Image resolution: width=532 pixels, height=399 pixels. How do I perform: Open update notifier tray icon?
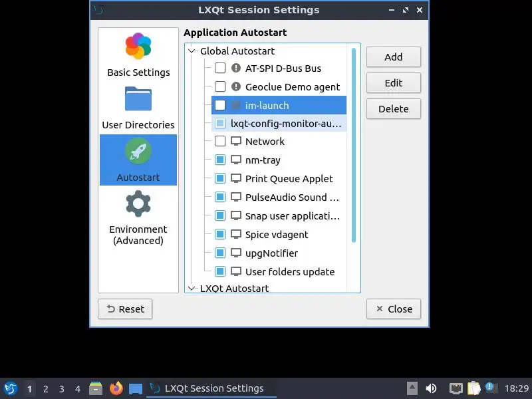click(x=491, y=388)
